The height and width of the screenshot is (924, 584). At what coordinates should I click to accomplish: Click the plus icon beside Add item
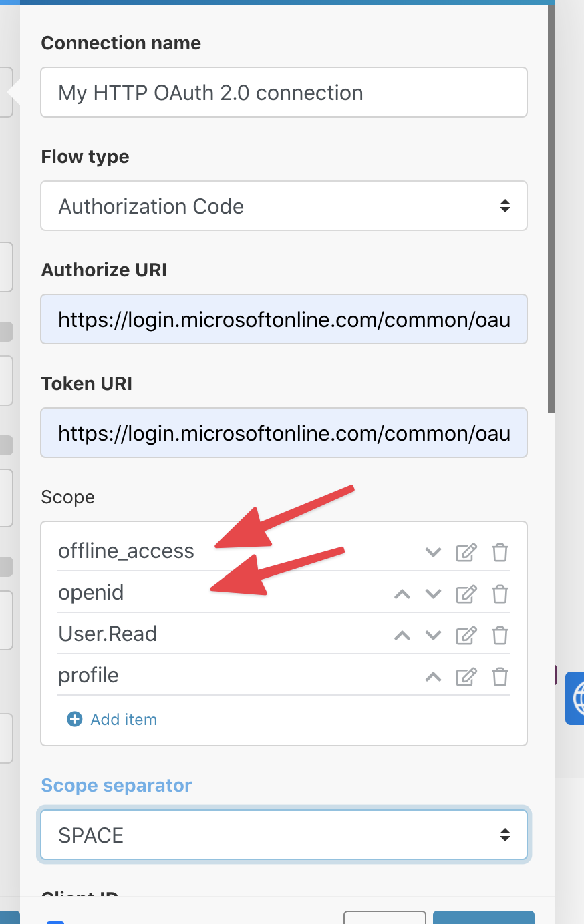[x=75, y=719]
